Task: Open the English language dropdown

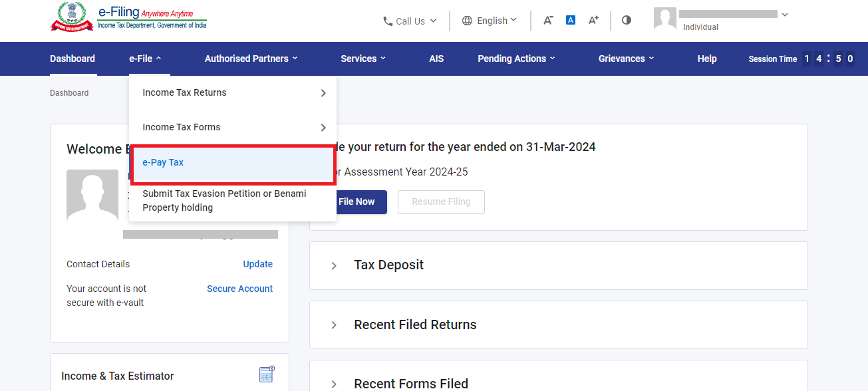Action: pos(490,21)
